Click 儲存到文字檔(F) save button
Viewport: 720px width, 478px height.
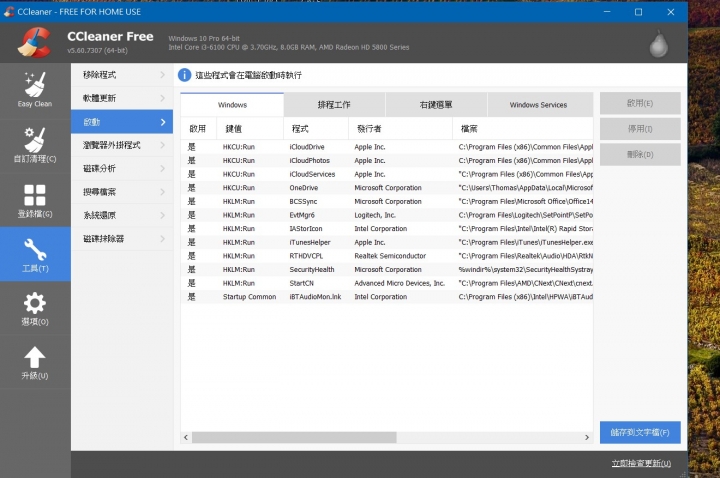point(640,432)
